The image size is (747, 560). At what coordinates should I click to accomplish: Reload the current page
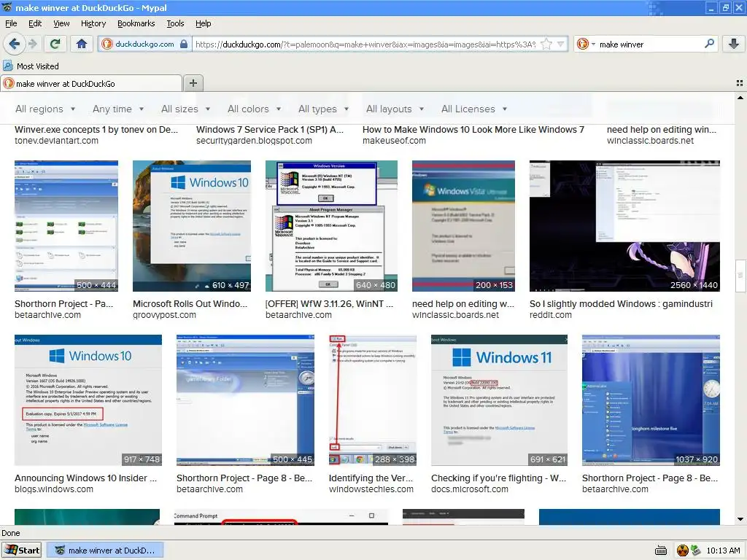[55, 44]
